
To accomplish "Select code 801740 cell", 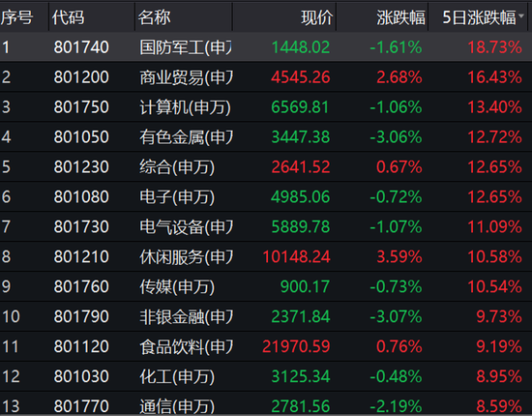I will click(81, 47).
